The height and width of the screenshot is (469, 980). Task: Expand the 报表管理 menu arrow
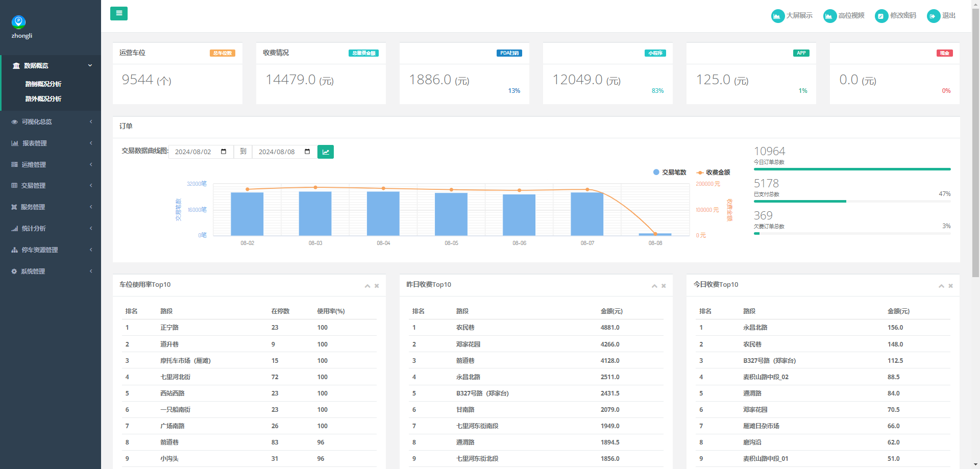coord(91,143)
